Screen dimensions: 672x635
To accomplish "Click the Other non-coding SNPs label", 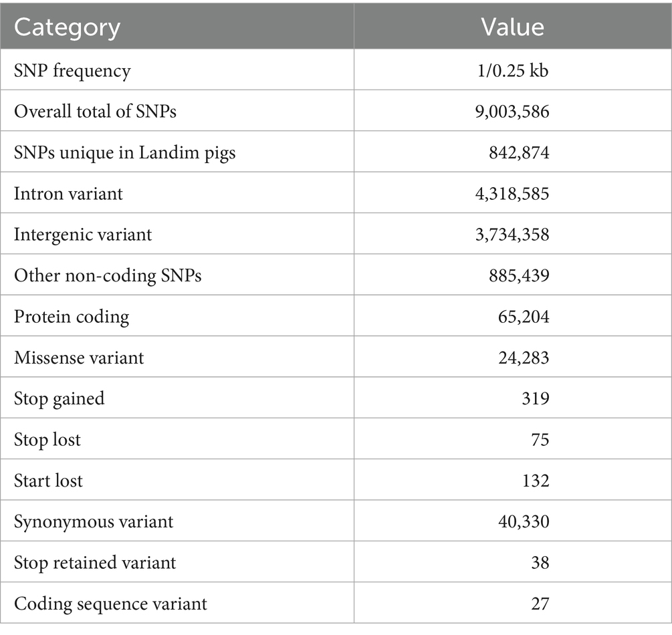I will [108, 275].
